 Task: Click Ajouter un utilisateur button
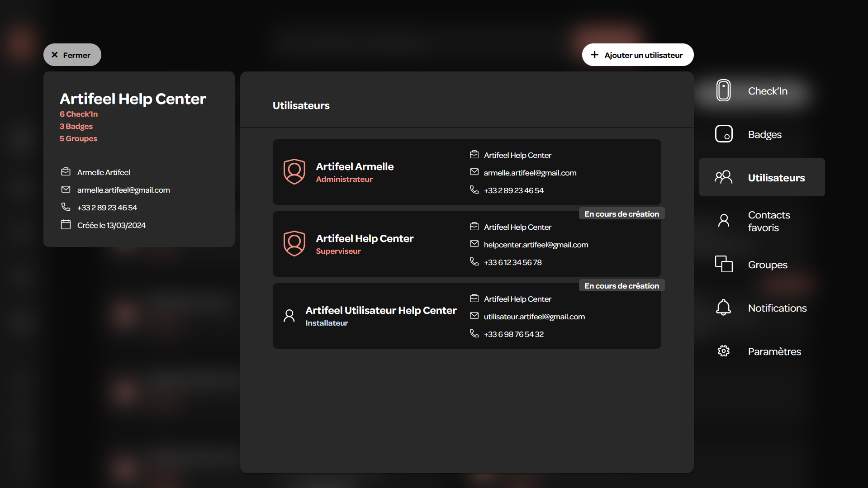pyautogui.click(x=638, y=55)
